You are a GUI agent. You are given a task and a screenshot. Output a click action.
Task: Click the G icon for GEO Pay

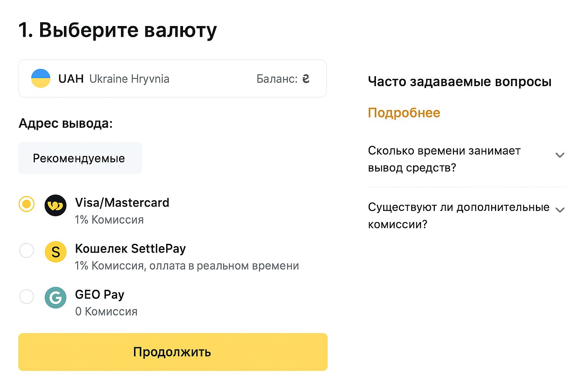[x=56, y=297]
